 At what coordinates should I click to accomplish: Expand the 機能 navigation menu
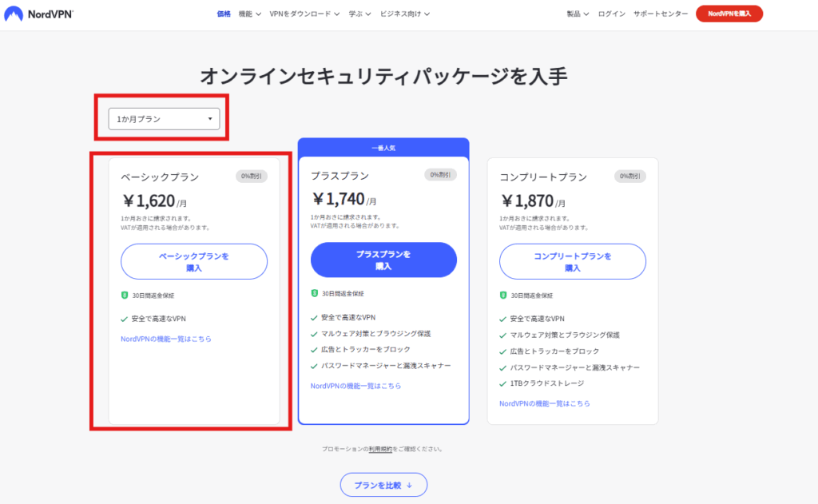250,14
